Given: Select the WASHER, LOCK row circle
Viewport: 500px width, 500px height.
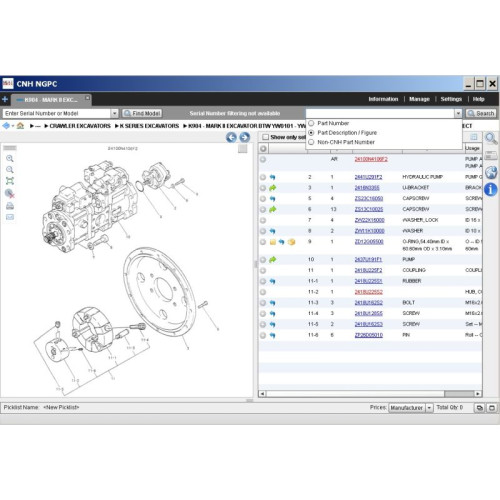Looking at the screenshot, I should tap(263, 220).
